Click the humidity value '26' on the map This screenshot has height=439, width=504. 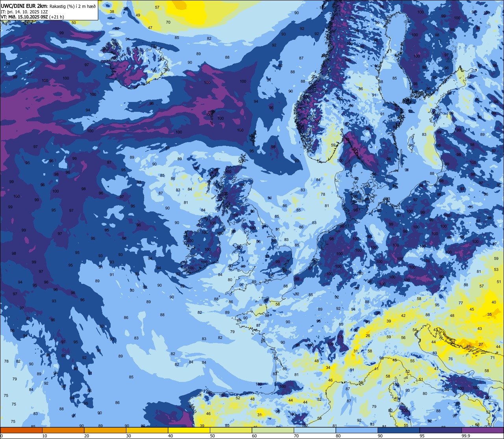click(368, 336)
